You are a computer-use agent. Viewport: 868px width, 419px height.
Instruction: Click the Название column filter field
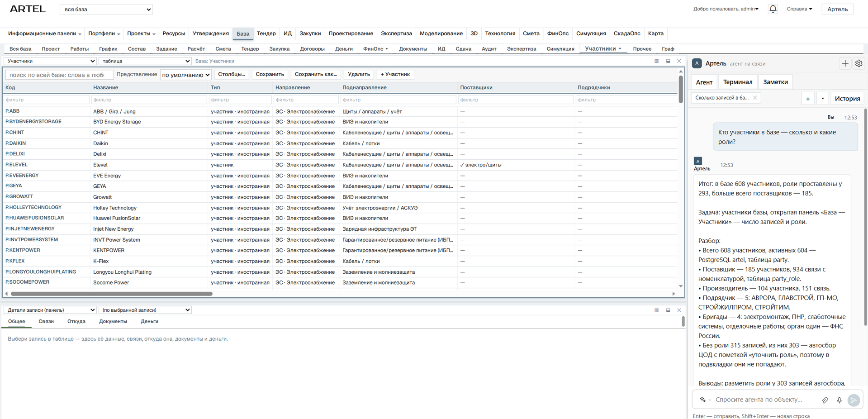149,100
